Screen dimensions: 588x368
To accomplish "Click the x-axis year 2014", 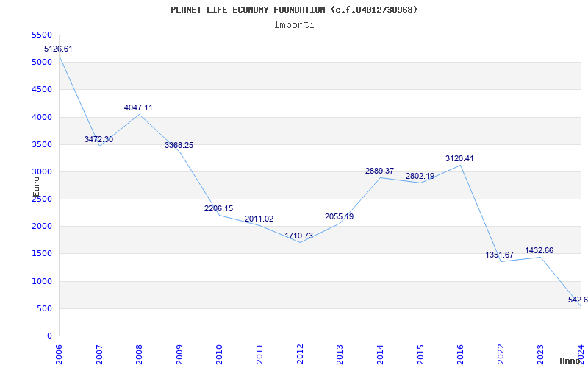I will (x=380, y=355).
